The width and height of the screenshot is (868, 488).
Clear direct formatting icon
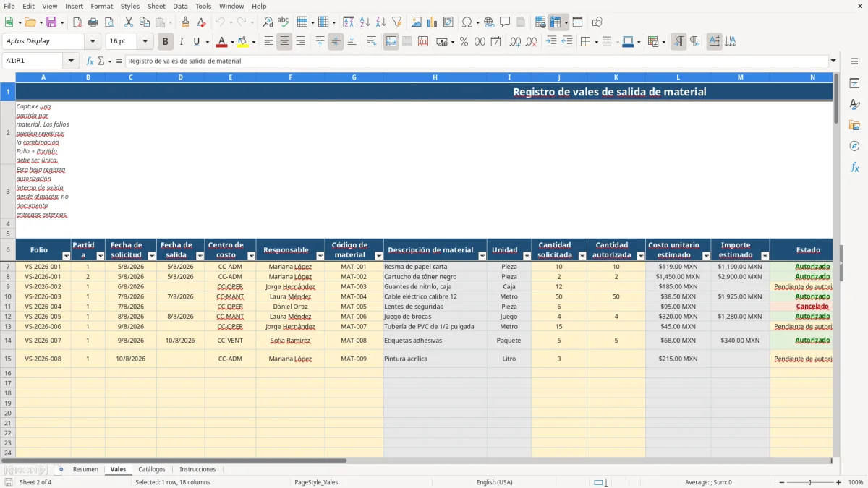tap(202, 22)
